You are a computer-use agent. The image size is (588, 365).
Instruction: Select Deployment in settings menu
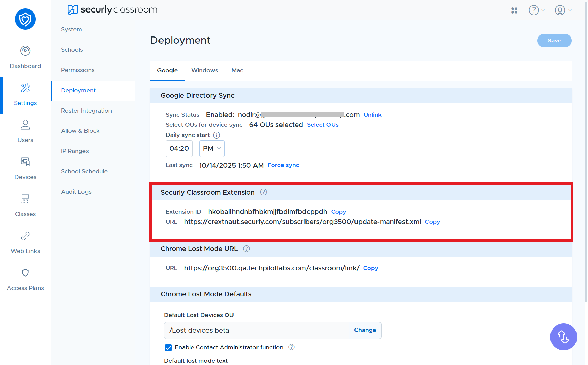pyautogui.click(x=93, y=91)
